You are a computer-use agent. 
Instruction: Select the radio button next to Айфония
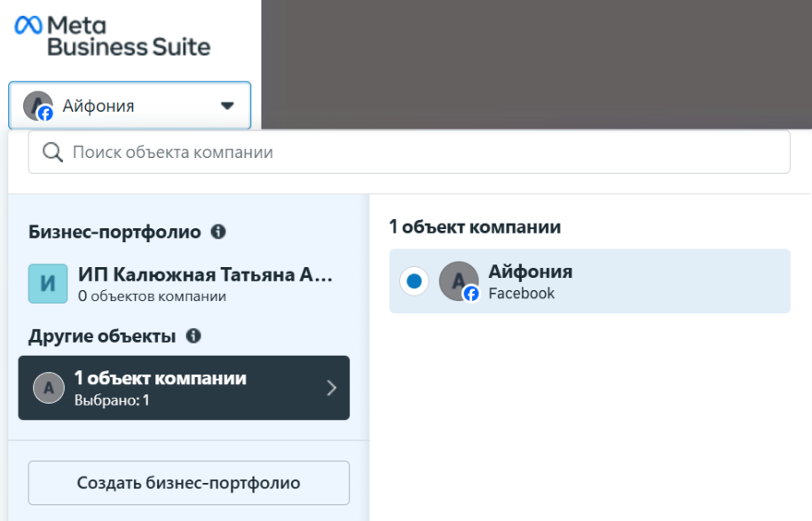(x=414, y=281)
